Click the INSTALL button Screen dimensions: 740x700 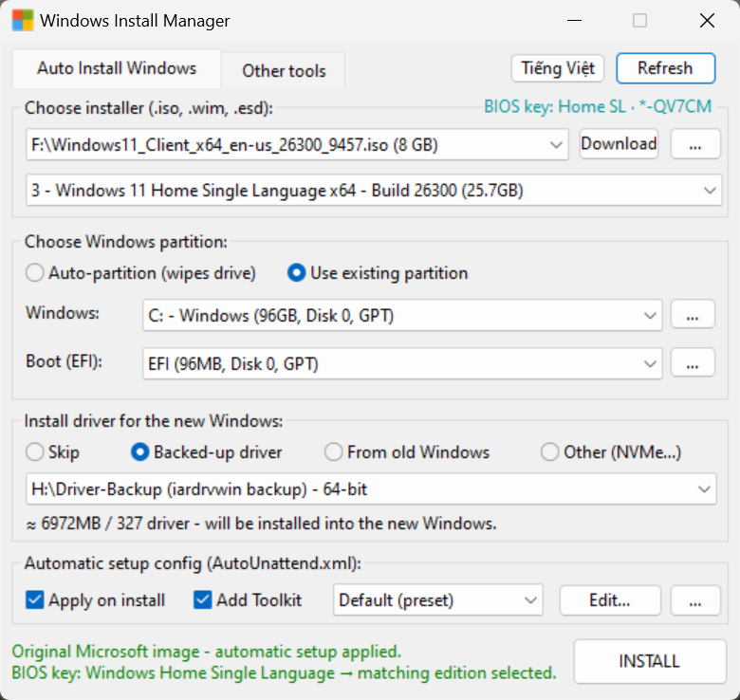[x=649, y=661]
